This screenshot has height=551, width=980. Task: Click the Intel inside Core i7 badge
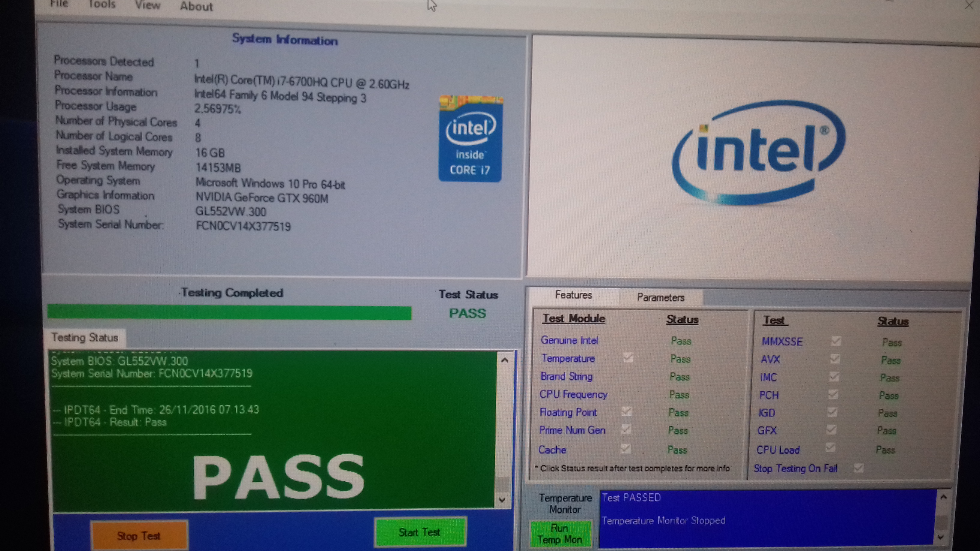point(470,138)
